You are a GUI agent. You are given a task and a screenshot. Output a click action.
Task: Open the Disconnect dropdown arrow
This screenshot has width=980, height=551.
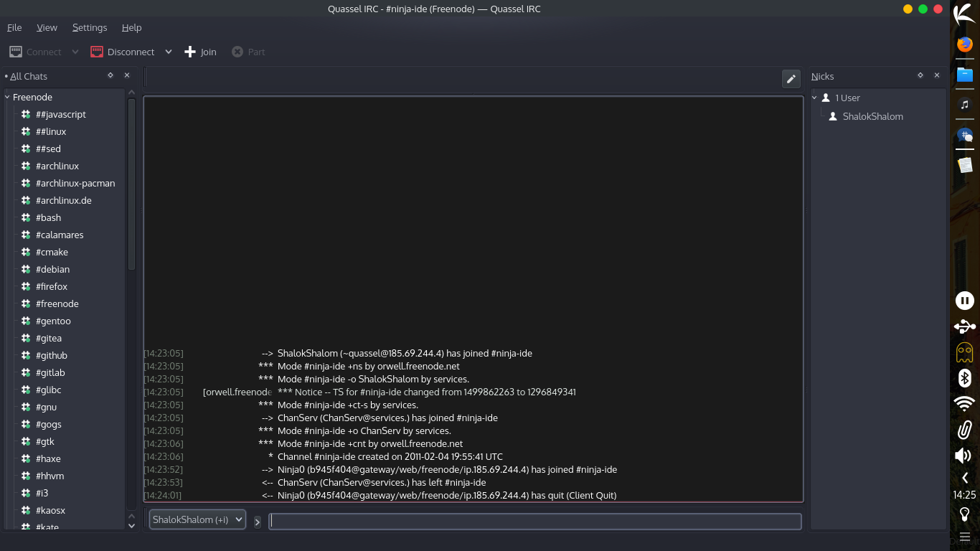point(169,52)
